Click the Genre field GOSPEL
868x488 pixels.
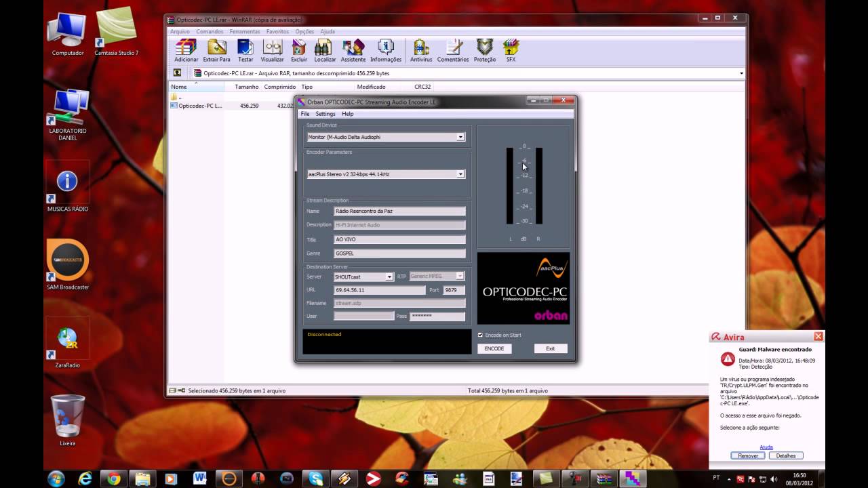coord(399,253)
